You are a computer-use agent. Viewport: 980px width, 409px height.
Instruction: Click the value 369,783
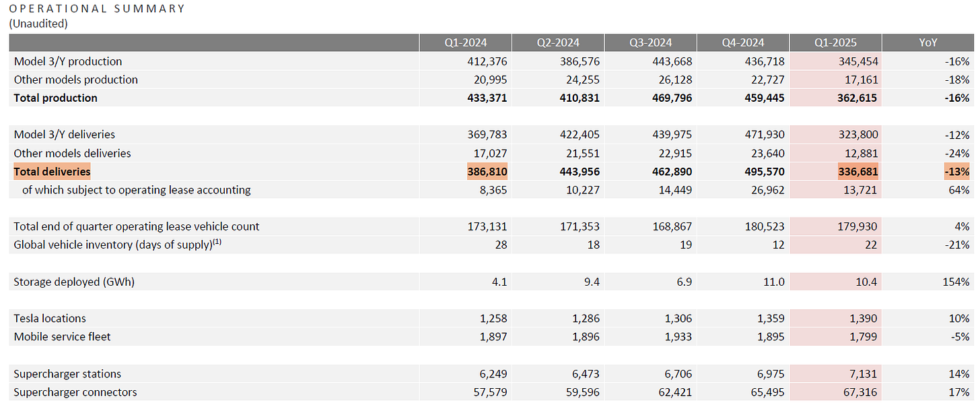(x=487, y=135)
